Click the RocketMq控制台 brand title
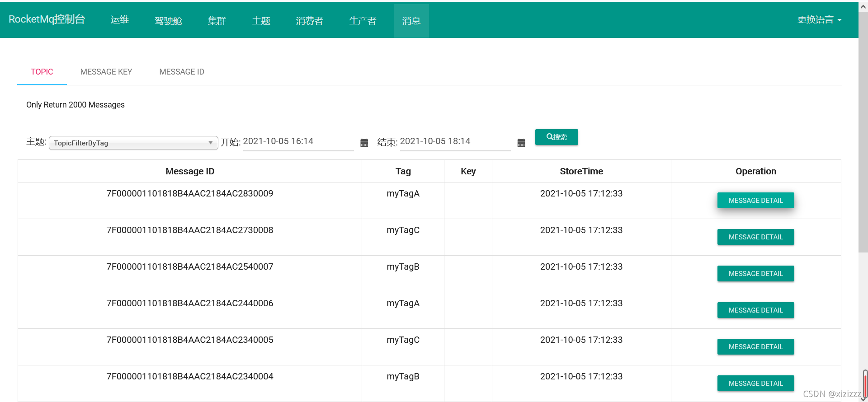 point(47,19)
